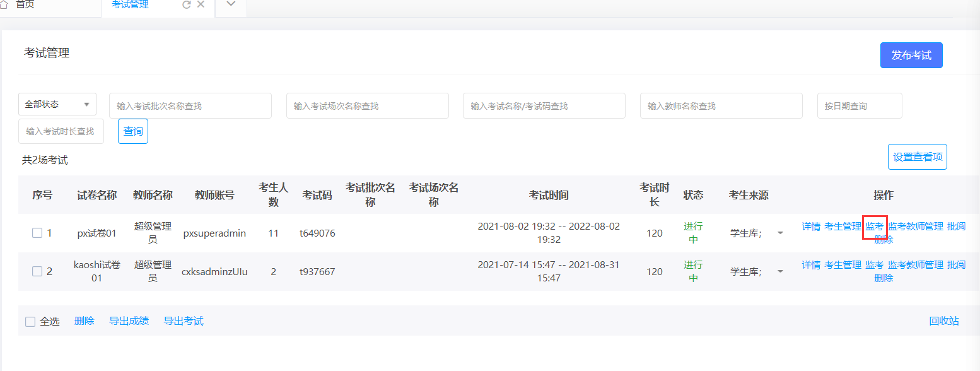
Task: Click the refresh icon on 考试管理 tab
Action: (x=186, y=4)
